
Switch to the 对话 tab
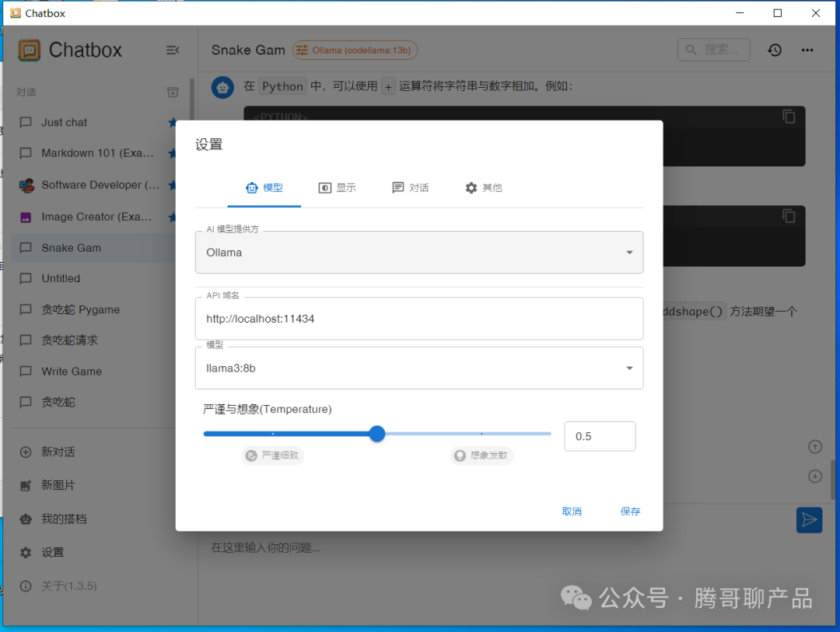pyautogui.click(x=411, y=188)
